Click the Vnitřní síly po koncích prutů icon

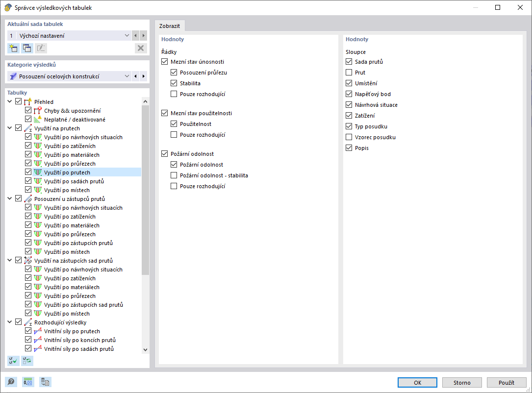[38, 340]
